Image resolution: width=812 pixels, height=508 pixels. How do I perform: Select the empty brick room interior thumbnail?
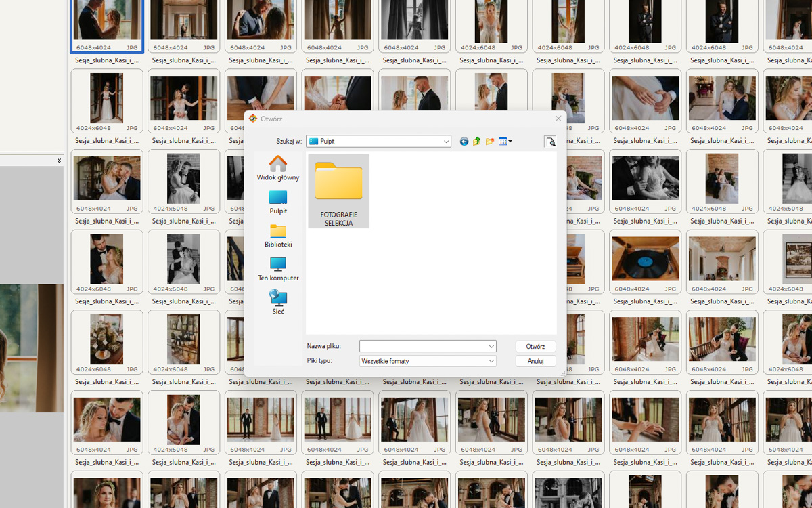[722, 260]
